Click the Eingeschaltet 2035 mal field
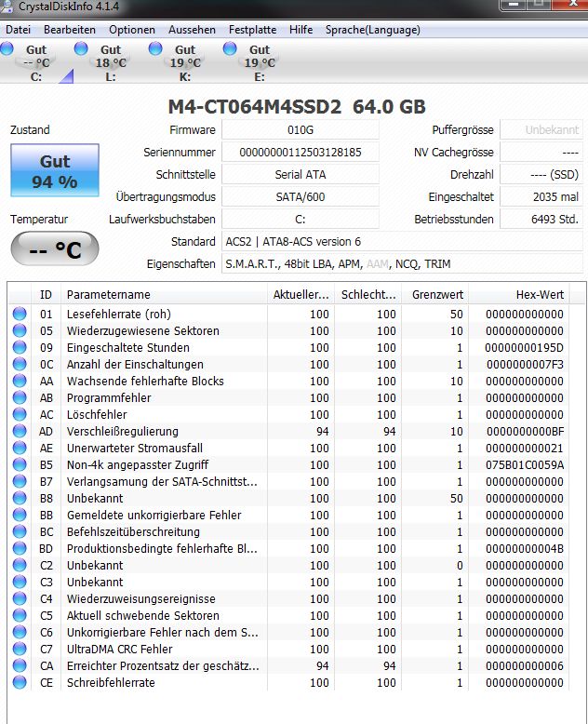588x724 pixels. pos(541,196)
